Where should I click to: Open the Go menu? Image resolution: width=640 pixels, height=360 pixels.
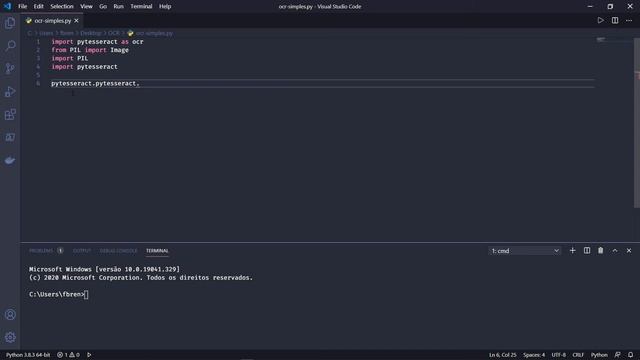point(103,6)
